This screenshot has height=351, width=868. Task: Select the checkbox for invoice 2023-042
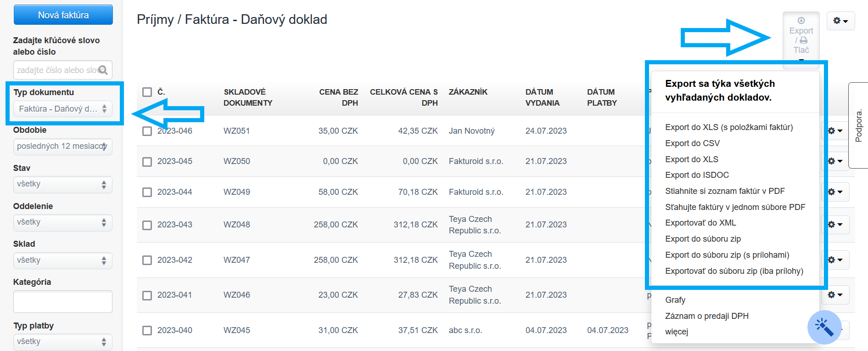point(147,260)
